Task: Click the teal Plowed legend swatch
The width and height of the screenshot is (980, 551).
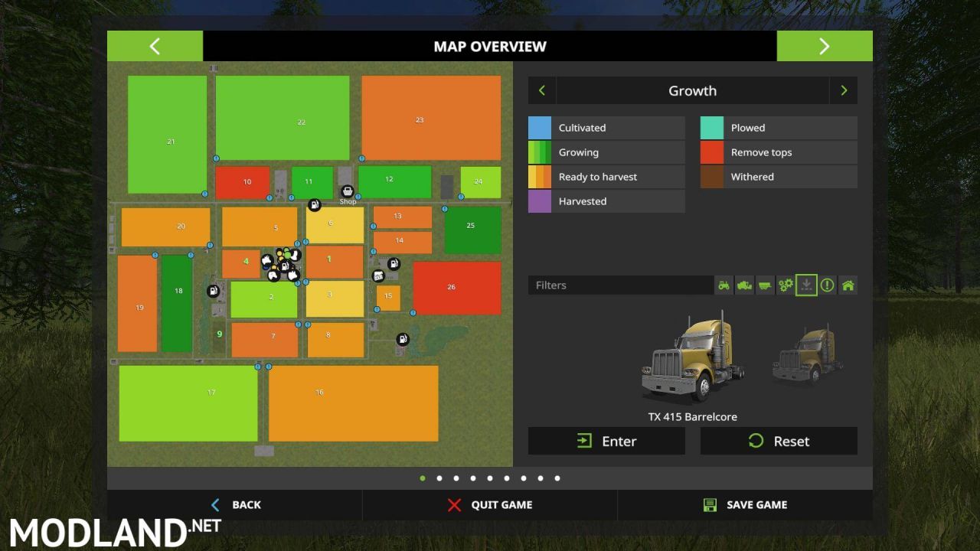Action: coord(712,128)
